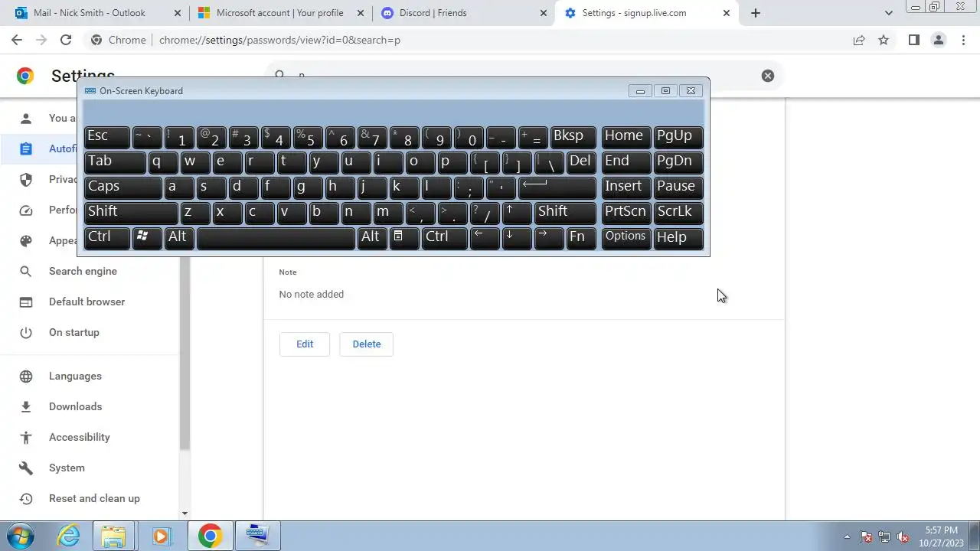Viewport: 980px width, 551px height.
Task: Click the Performance gauge sidebar icon
Action: pos(26,210)
